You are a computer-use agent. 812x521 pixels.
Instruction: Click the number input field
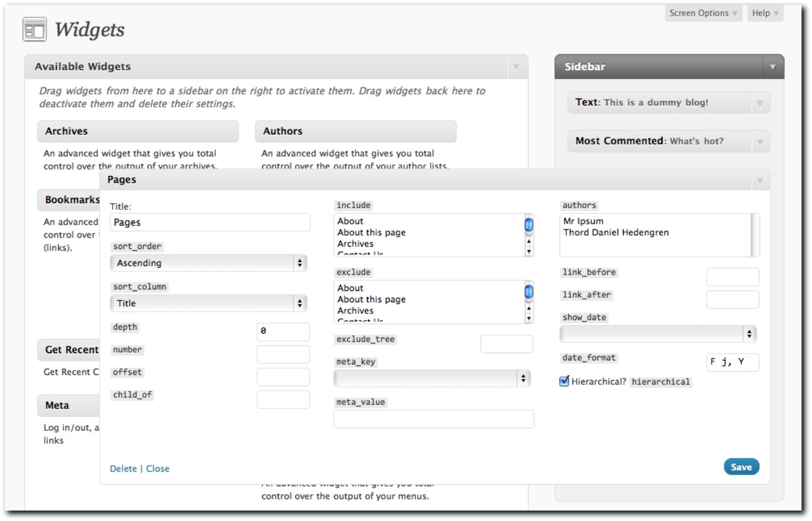pos(283,354)
